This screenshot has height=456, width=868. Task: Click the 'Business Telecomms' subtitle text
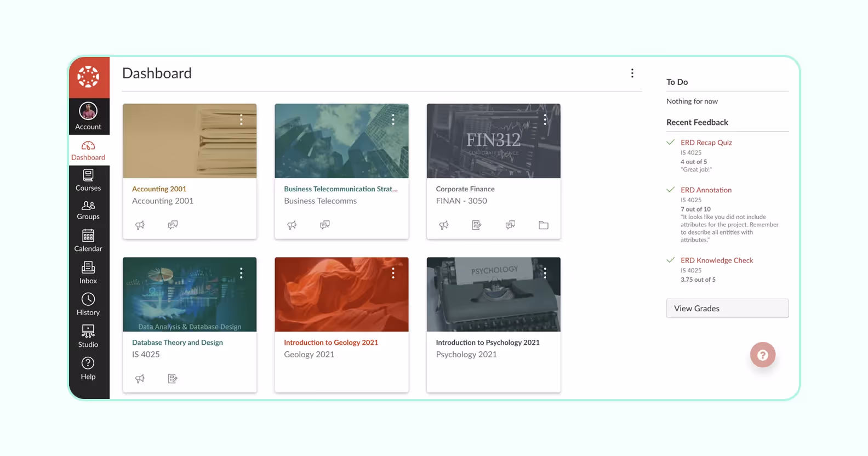(x=320, y=201)
